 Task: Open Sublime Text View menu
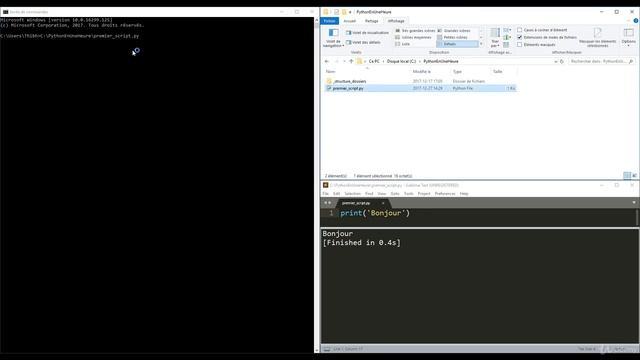point(382,193)
